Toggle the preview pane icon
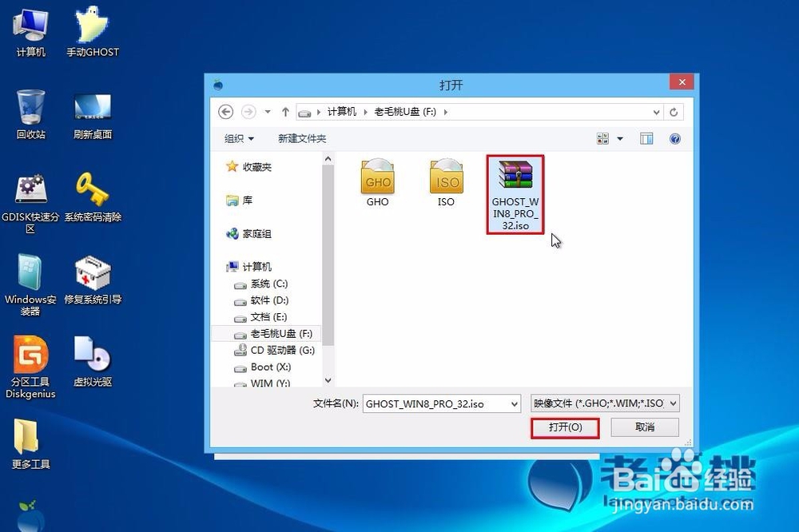799x532 pixels. click(646, 139)
